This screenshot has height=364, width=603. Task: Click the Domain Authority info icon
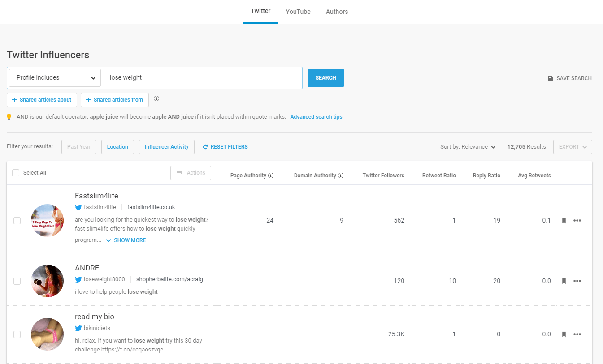341,176
